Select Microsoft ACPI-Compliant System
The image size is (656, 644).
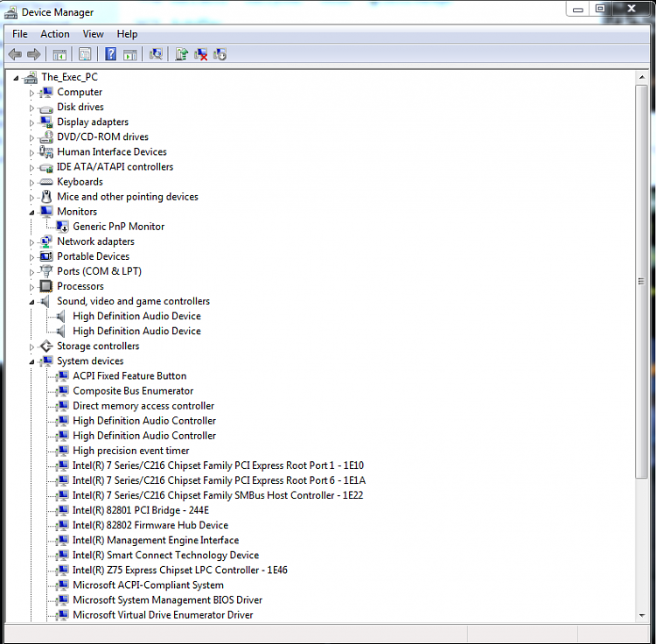pos(148,585)
